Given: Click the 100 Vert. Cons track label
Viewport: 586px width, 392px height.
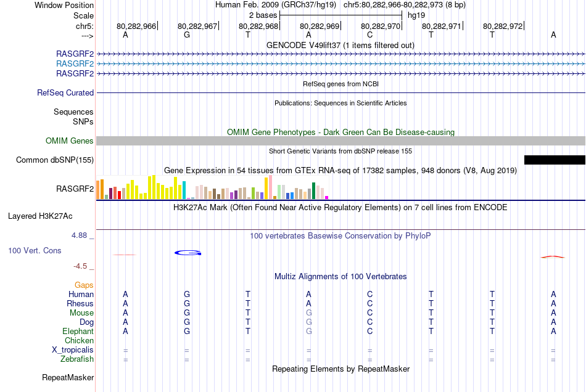Looking at the screenshot, I should click(35, 250).
